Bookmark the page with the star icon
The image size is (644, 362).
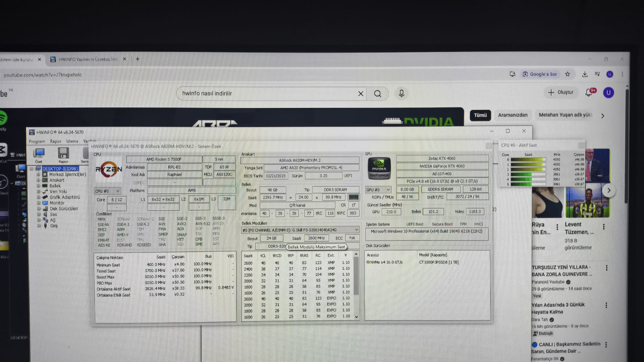tap(567, 74)
